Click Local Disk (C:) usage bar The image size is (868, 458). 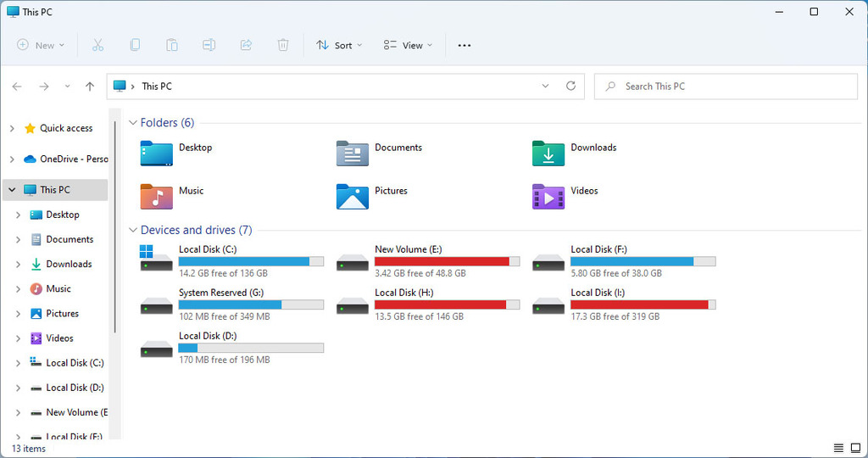pos(251,261)
